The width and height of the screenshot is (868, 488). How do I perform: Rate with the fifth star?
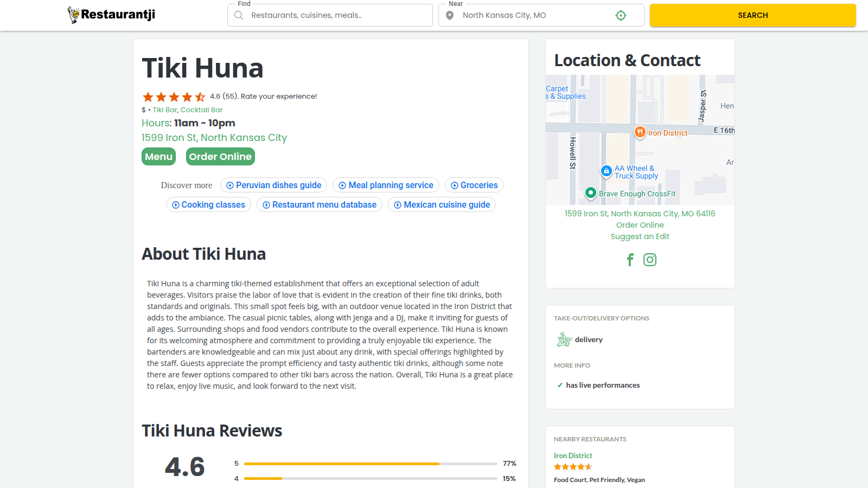tap(200, 97)
